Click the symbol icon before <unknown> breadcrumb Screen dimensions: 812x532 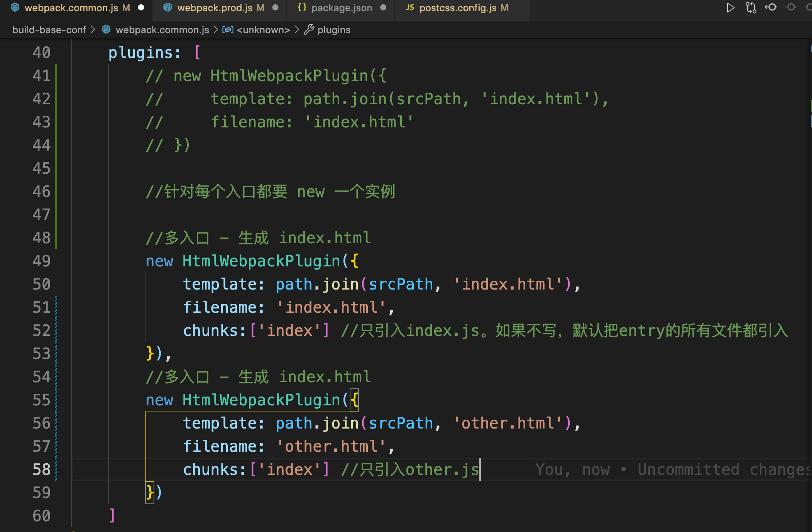pos(228,30)
